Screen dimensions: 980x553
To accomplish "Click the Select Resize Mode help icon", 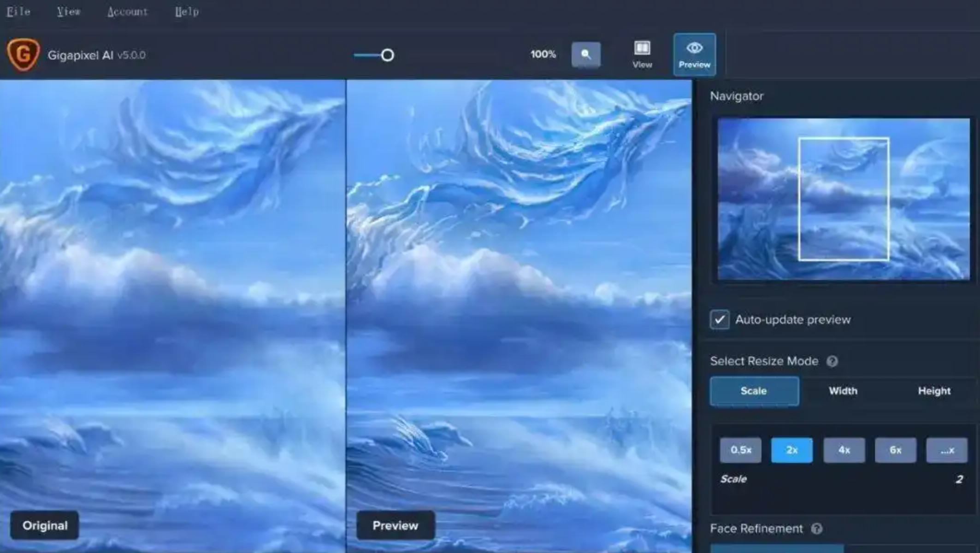I will pyautogui.click(x=832, y=361).
